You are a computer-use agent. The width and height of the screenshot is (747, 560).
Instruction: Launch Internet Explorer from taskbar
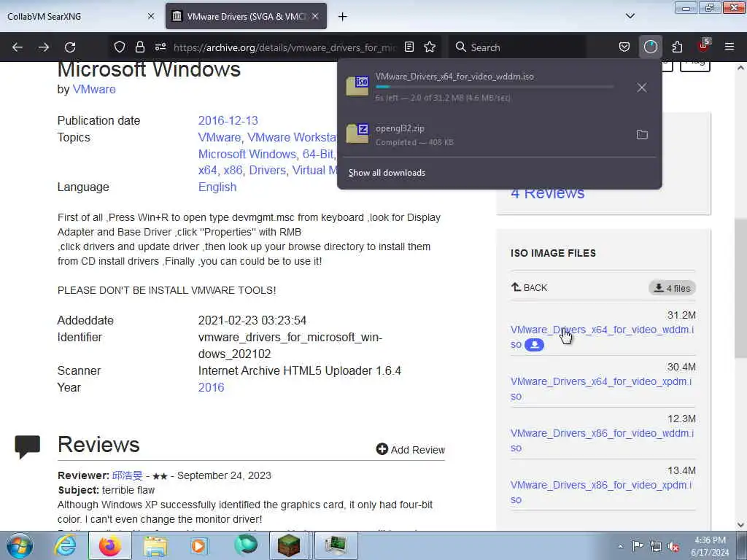65,545
